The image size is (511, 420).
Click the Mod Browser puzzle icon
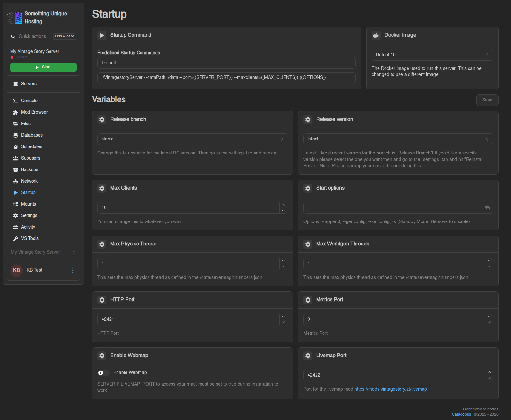click(x=15, y=112)
